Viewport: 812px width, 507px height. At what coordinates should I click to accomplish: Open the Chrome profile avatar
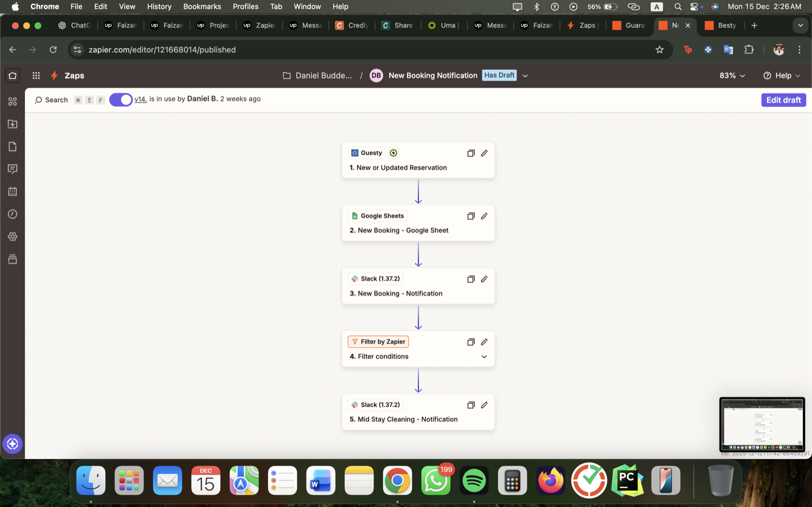(778, 50)
